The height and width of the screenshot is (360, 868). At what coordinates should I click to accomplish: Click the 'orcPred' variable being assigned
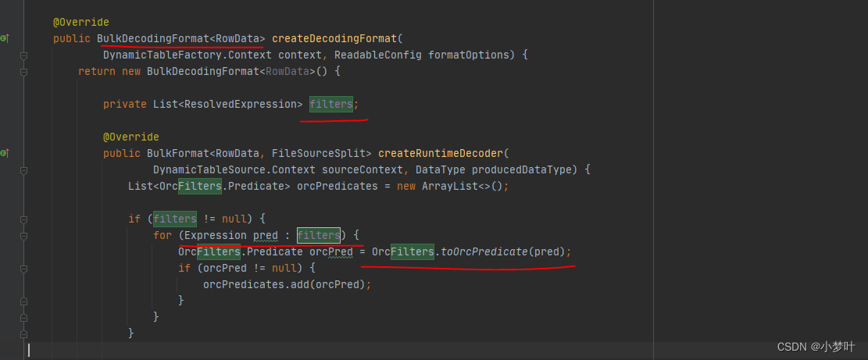coord(331,251)
